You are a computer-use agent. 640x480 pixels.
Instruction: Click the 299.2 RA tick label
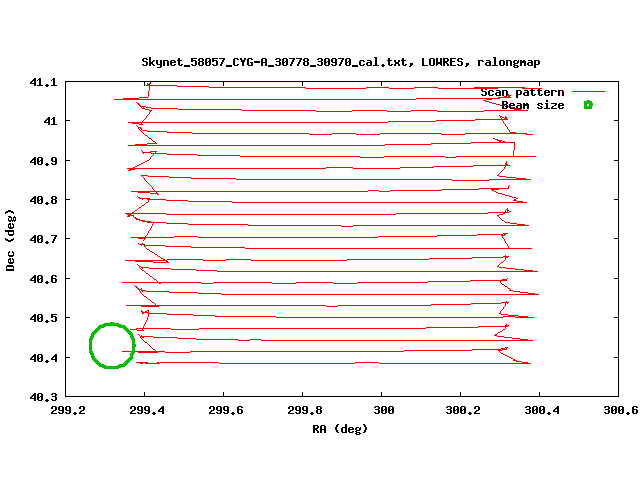click(x=68, y=410)
